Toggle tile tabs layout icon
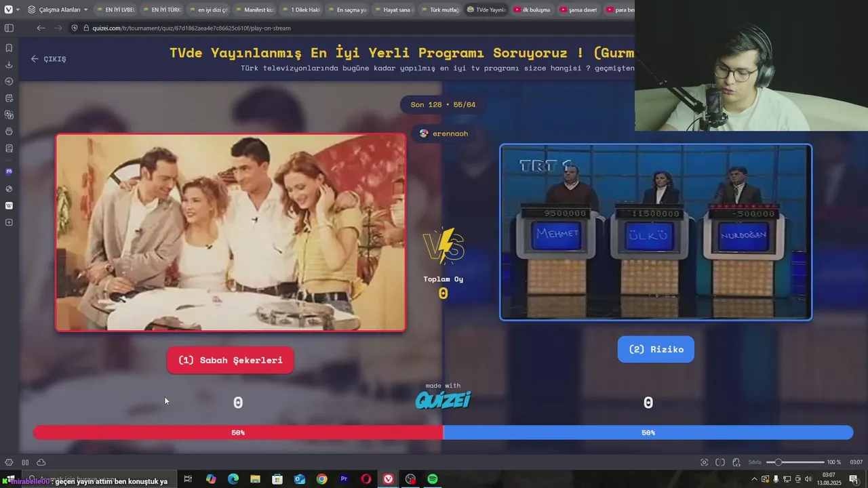This screenshot has height=488, width=868. pyautogui.click(x=720, y=462)
